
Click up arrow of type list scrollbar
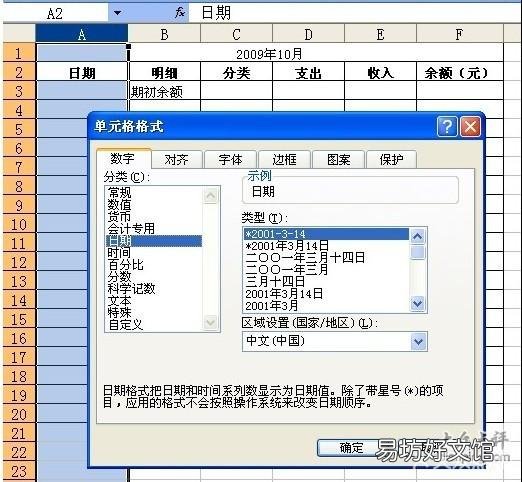418,236
